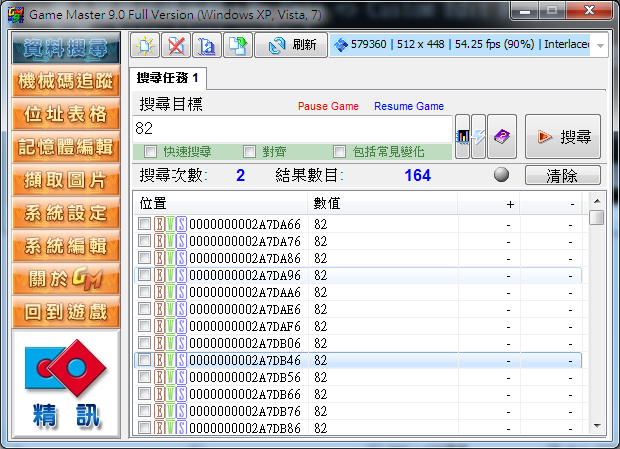The image size is (620, 449).
Task: Open the 搜尋任務 1 tab
Action: (168, 78)
